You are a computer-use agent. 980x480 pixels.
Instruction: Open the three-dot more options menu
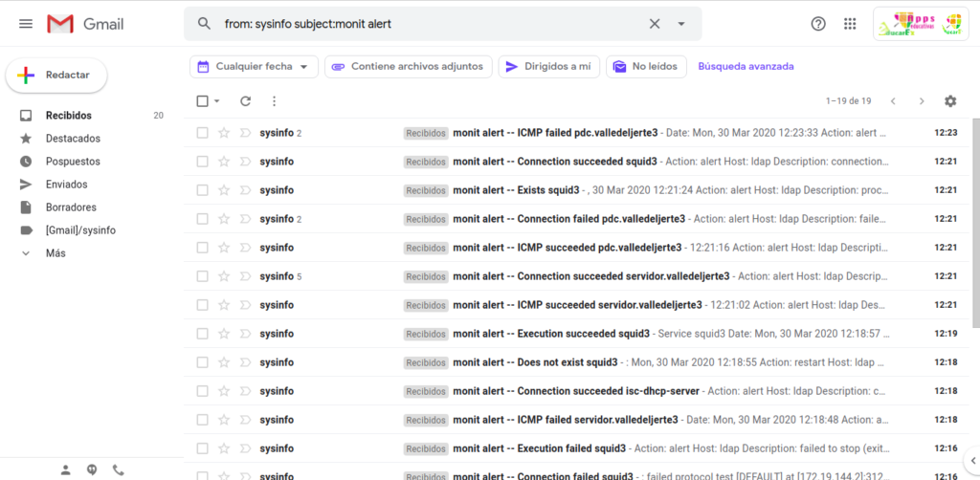coord(274,101)
